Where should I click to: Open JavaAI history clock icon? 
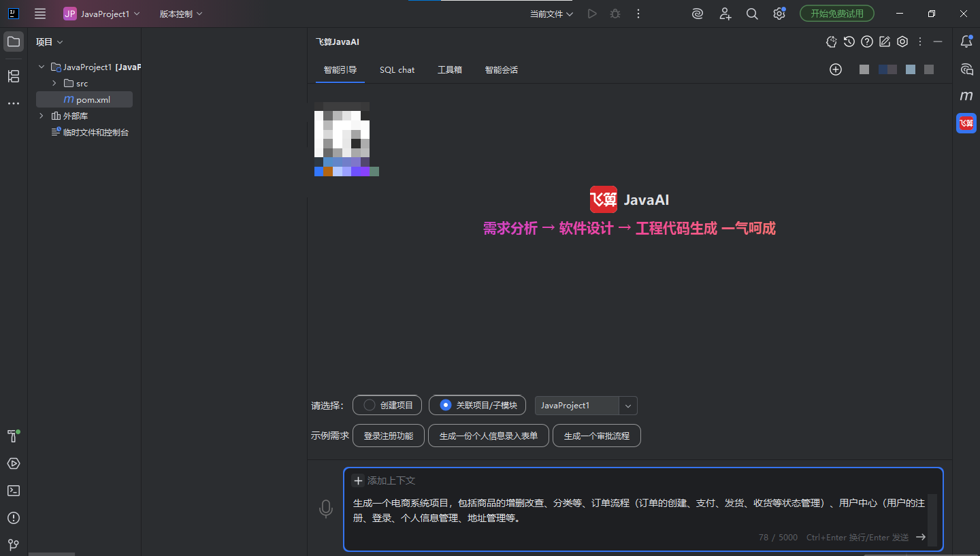click(849, 42)
